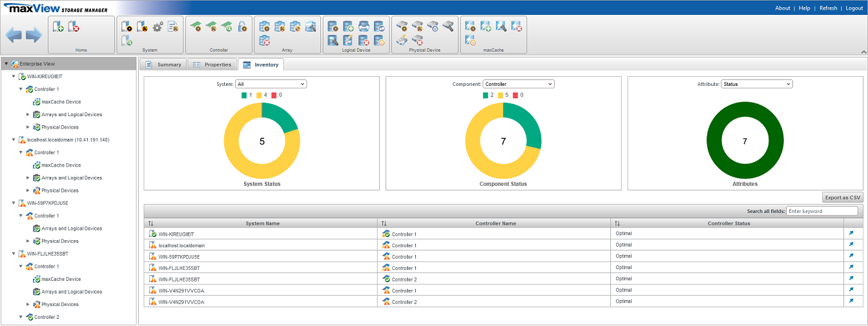Viewport: 868px width, 326px height.
Task: Click the gear settings icon in System group
Action: click(x=158, y=27)
